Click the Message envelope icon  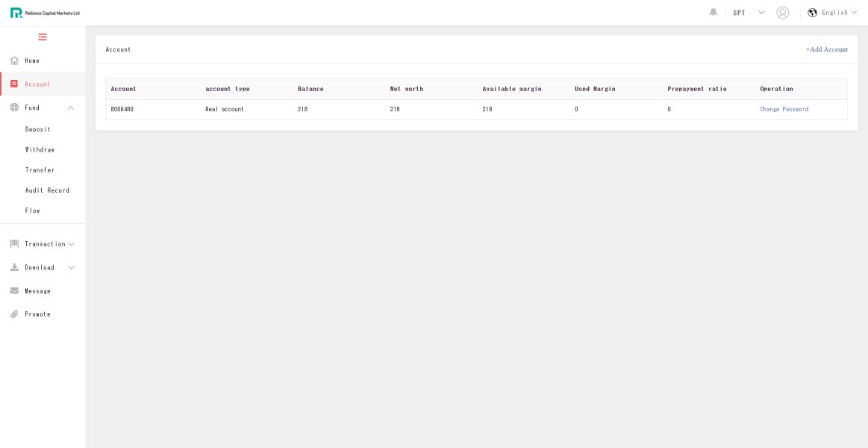click(14, 290)
